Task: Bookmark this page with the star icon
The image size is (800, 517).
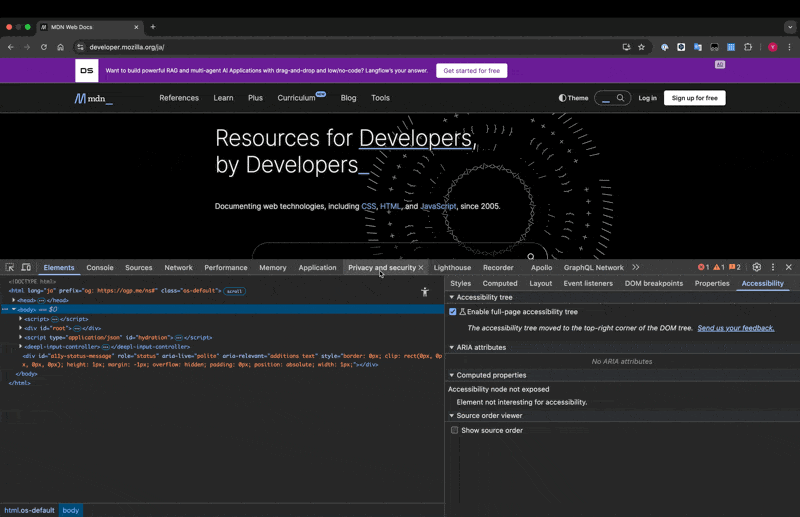Action: click(x=642, y=47)
